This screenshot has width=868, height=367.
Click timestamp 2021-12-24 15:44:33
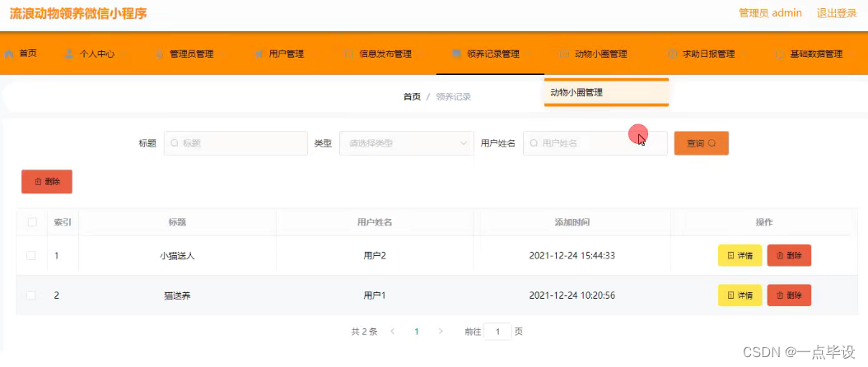pos(572,256)
